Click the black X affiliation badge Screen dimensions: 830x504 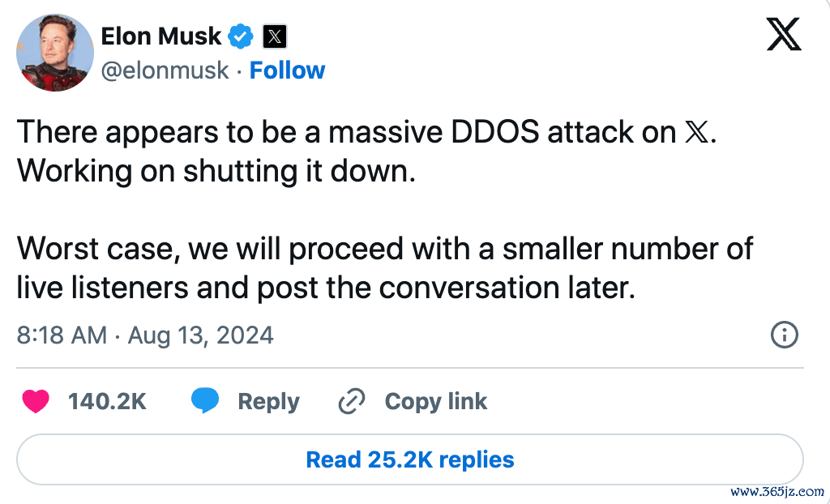click(276, 36)
